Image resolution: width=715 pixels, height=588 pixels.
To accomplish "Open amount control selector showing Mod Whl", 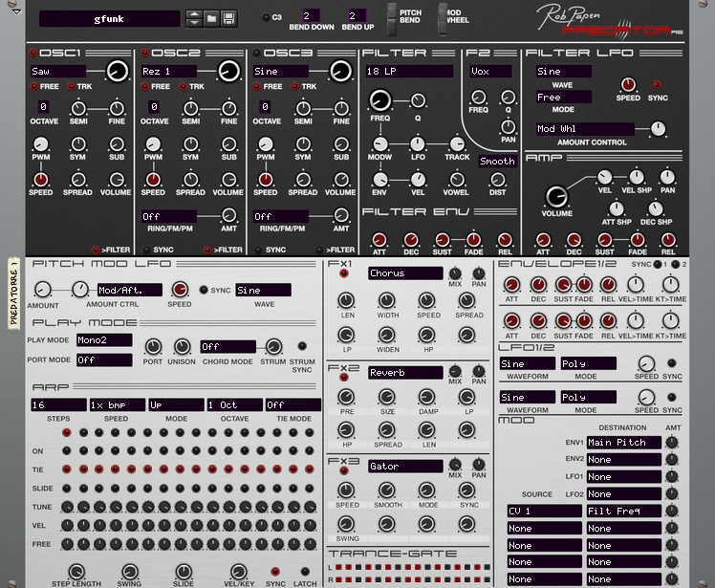I will (x=585, y=129).
